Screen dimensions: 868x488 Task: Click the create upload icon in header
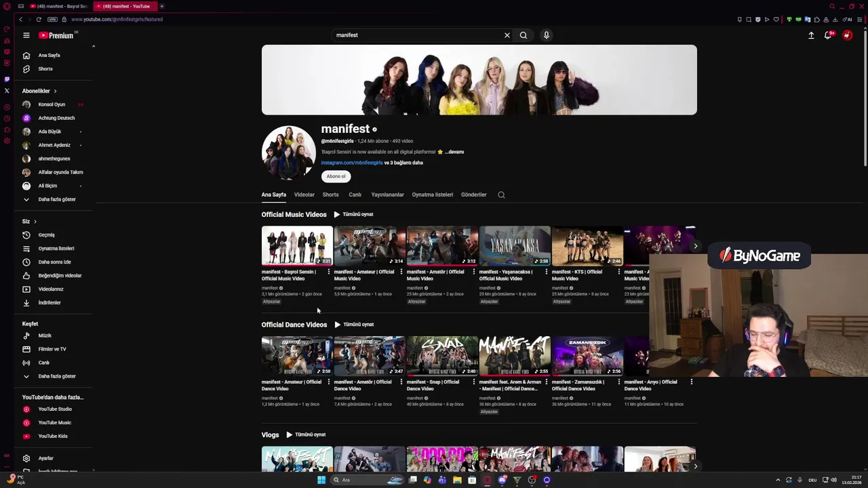811,35
